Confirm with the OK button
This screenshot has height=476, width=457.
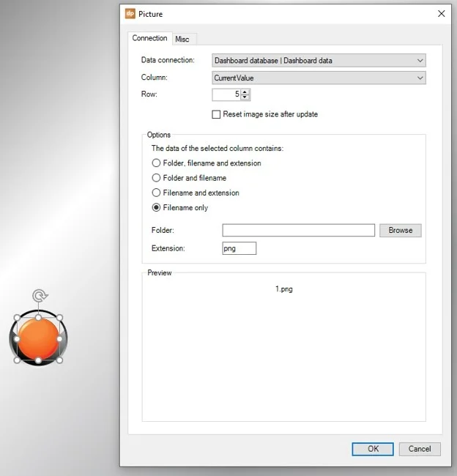tap(373, 449)
